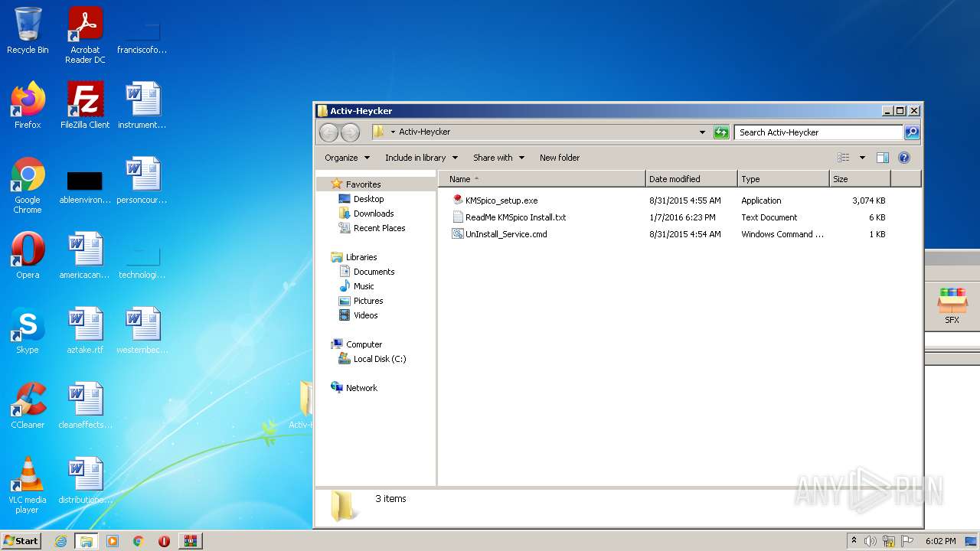Click the search magnifier icon
This screenshot has width=980, height=551.
tap(912, 132)
